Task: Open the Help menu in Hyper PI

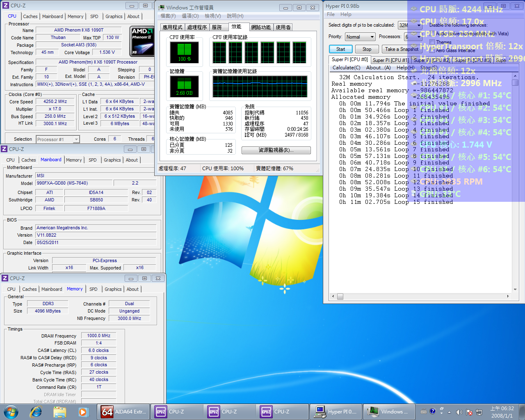Action: 346,14
